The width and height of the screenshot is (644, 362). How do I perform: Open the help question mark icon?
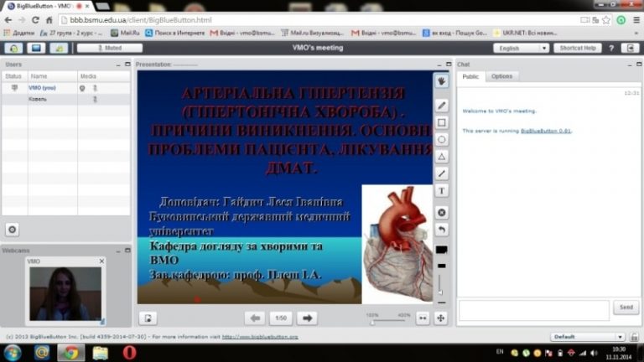tap(611, 48)
